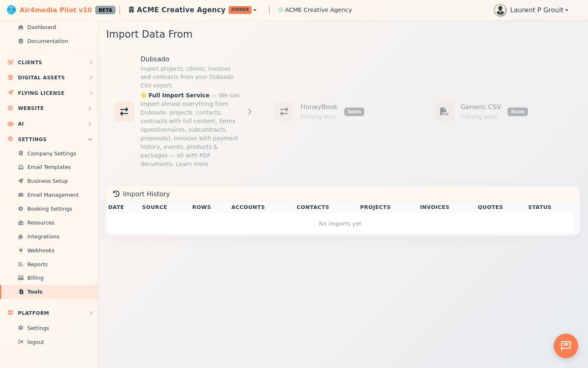Open the Laurent P Groult user menu

pos(539,10)
